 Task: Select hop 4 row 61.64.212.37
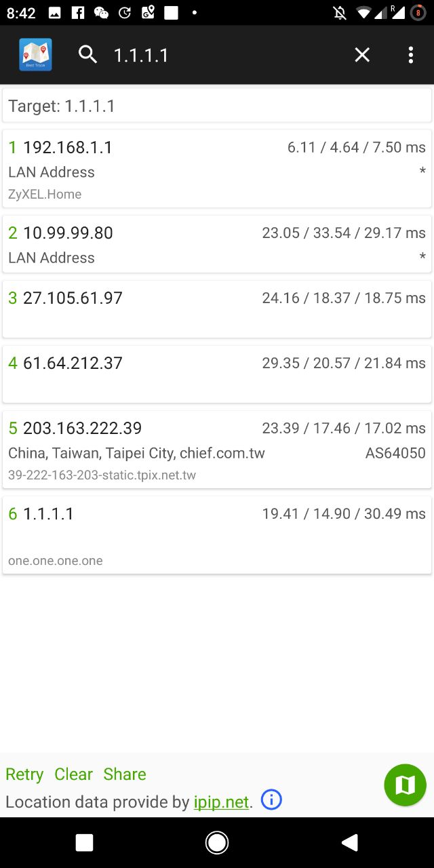217,374
